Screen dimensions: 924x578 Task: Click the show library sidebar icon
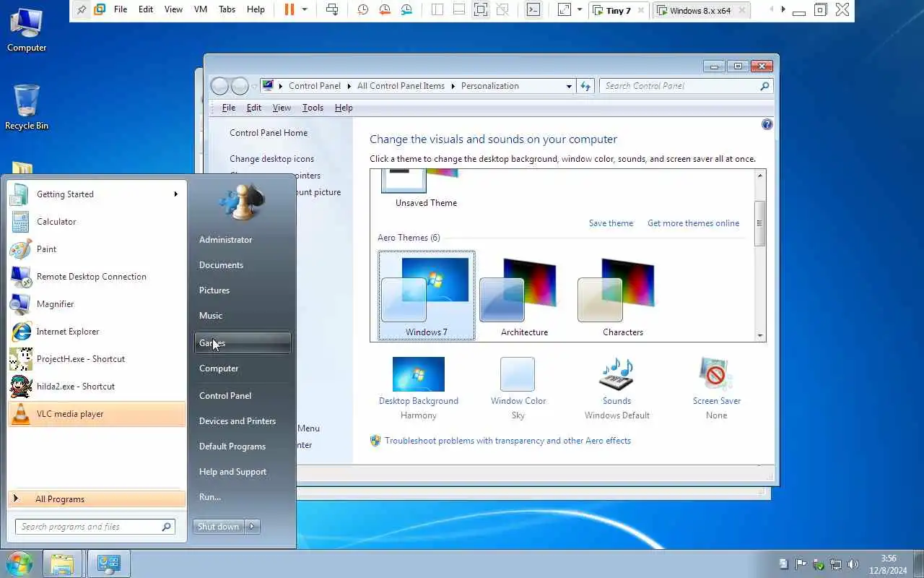(x=437, y=9)
